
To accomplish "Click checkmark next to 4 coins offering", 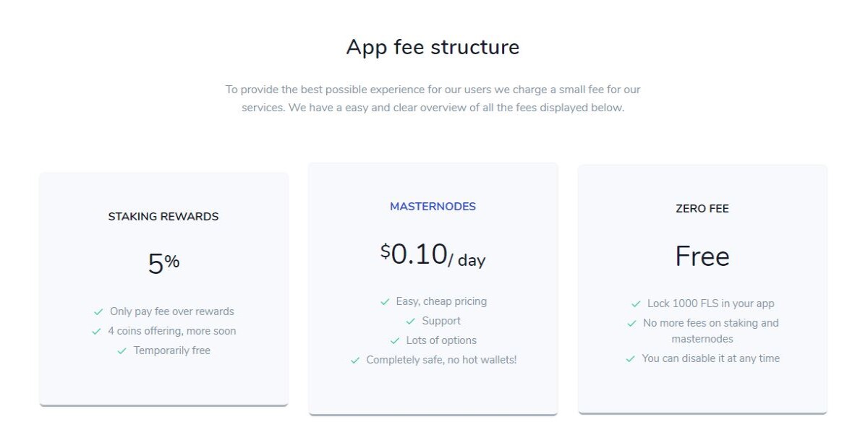I will [x=96, y=332].
